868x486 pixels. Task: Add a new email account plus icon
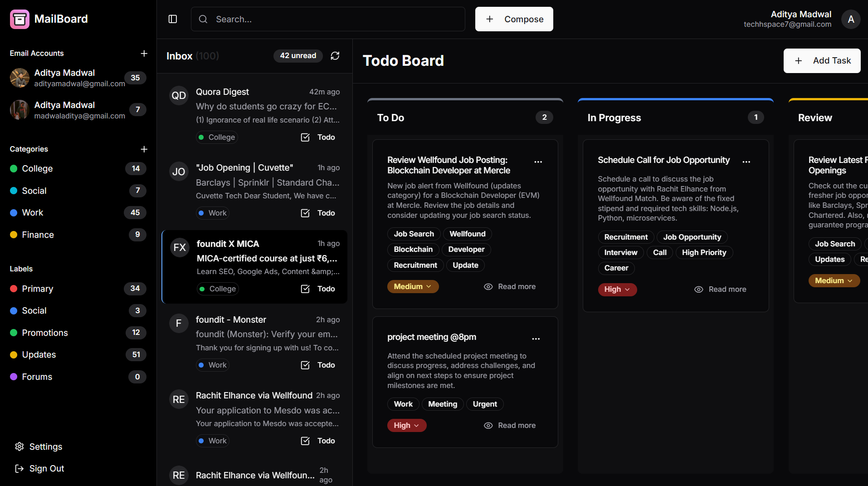pos(144,54)
